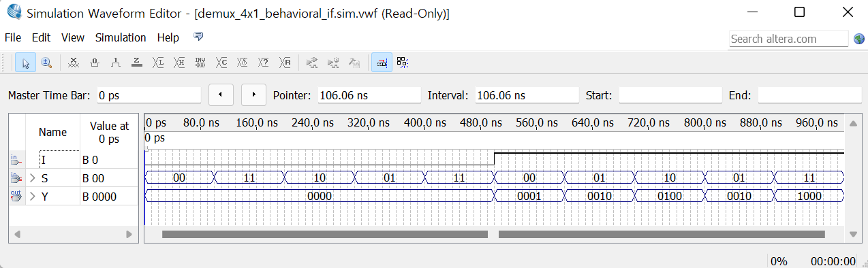Click the 80.0 ns mark on time ruler
The height and width of the screenshot is (268, 868).
(x=202, y=122)
